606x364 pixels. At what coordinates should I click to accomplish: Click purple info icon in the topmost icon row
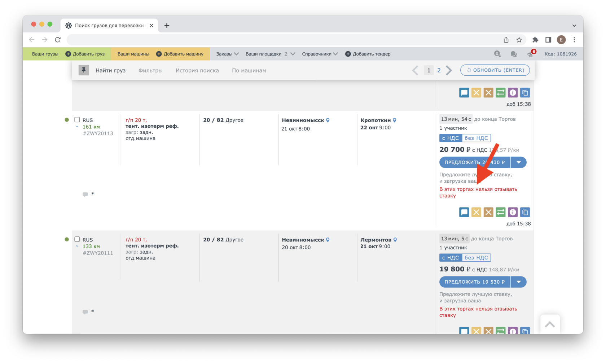(x=513, y=93)
